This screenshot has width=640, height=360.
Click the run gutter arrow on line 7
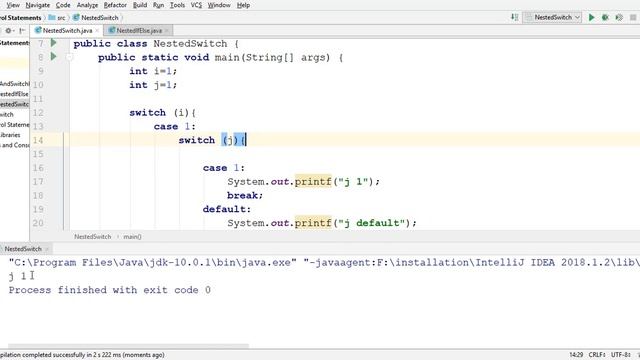pos(53,42)
